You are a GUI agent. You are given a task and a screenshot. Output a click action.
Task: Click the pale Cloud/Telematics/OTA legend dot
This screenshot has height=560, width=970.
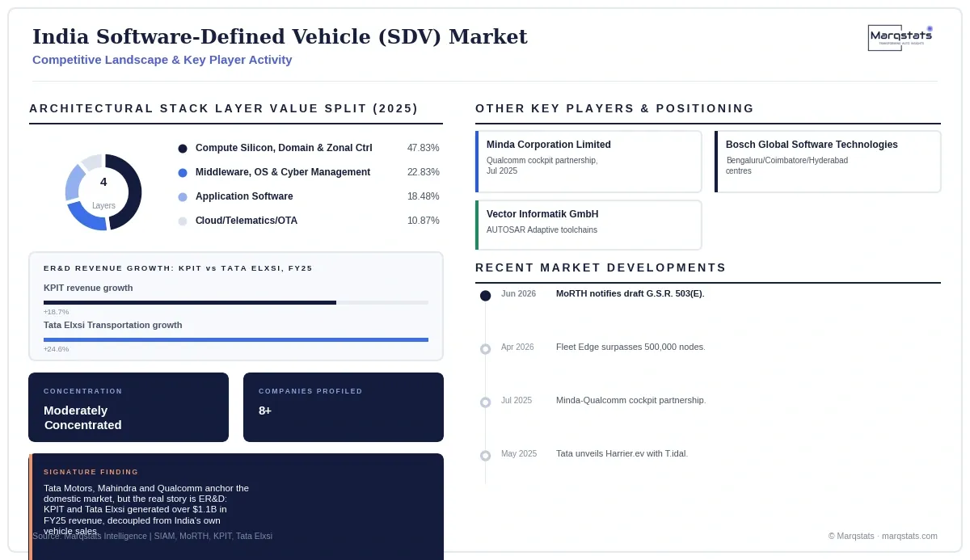tap(183, 221)
